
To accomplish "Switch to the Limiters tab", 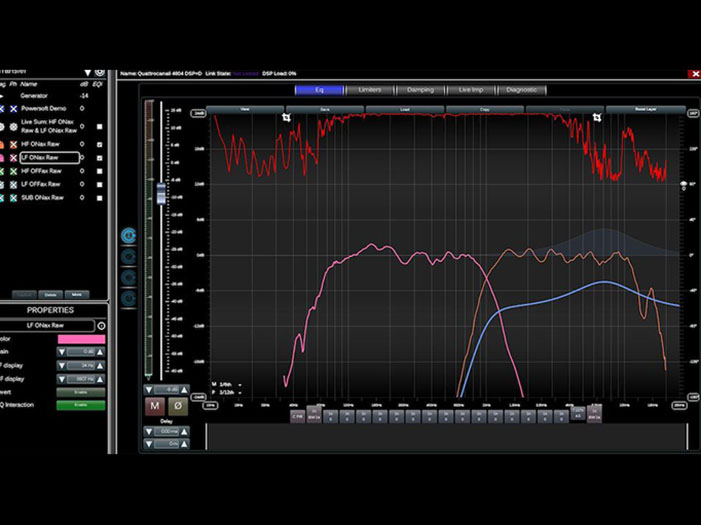I will click(x=369, y=90).
